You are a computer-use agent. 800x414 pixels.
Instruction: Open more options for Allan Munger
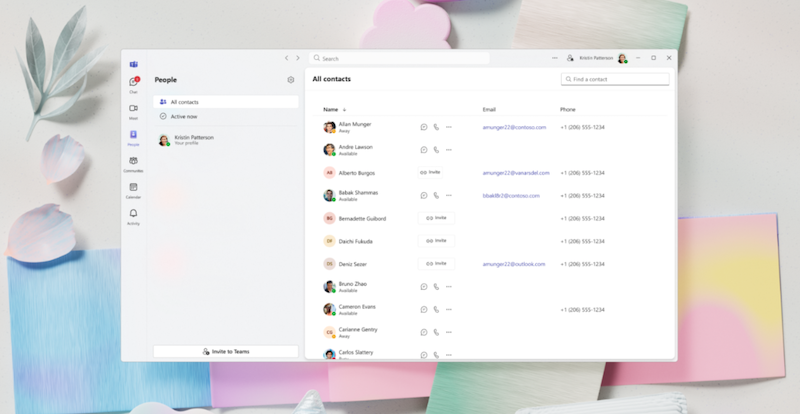(x=449, y=127)
